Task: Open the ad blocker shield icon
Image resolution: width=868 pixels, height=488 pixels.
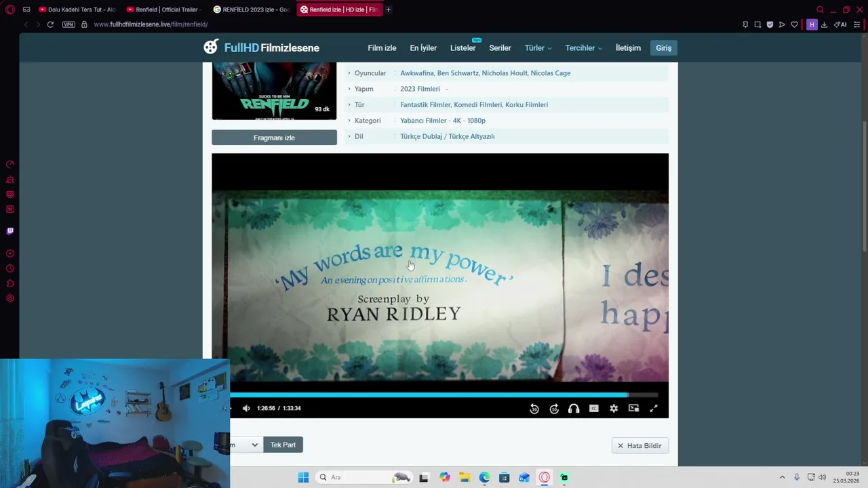Action: 770,24
